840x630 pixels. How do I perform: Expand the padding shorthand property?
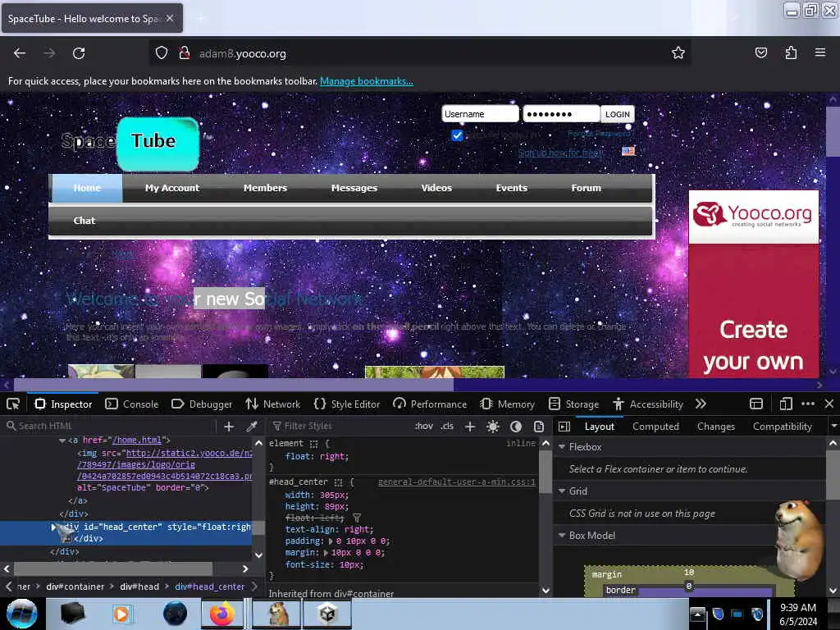pyautogui.click(x=331, y=541)
